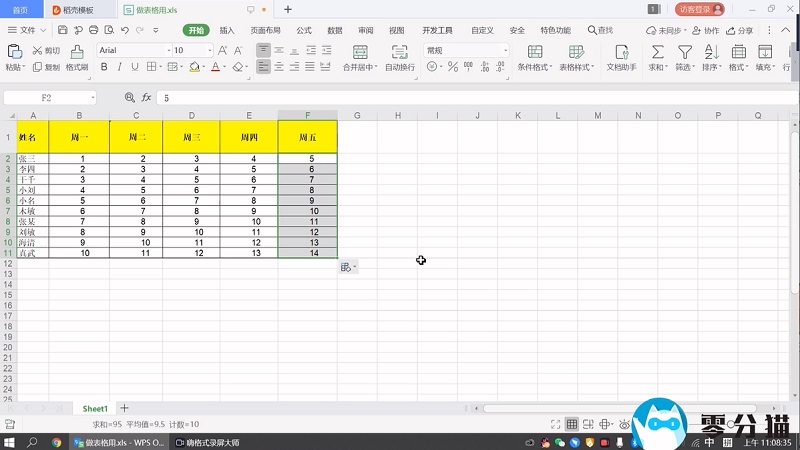
Task: Click the 分享 (Share) button
Action: click(739, 30)
